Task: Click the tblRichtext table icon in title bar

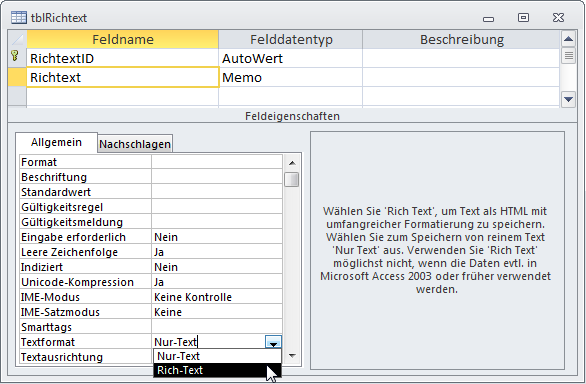Action: [x=19, y=18]
